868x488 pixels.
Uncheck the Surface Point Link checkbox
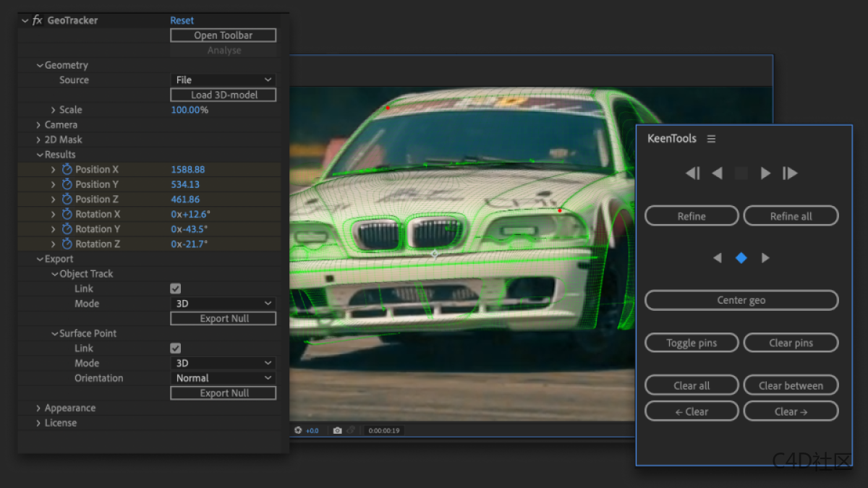(176, 348)
